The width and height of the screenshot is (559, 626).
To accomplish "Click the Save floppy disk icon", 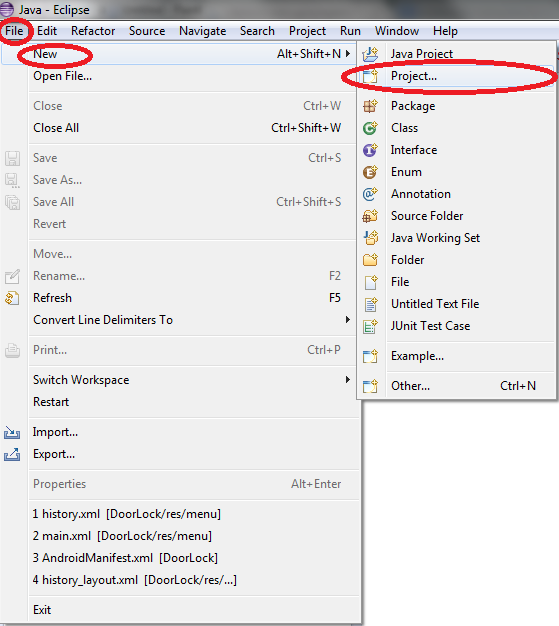I will [12, 158].
